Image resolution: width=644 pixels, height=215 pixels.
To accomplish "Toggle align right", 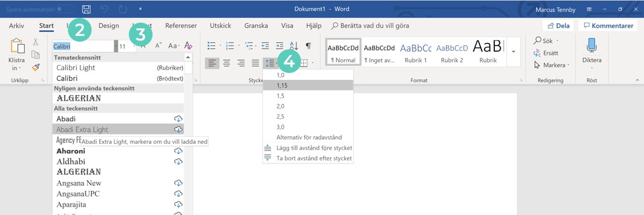I will coord(241,63).
